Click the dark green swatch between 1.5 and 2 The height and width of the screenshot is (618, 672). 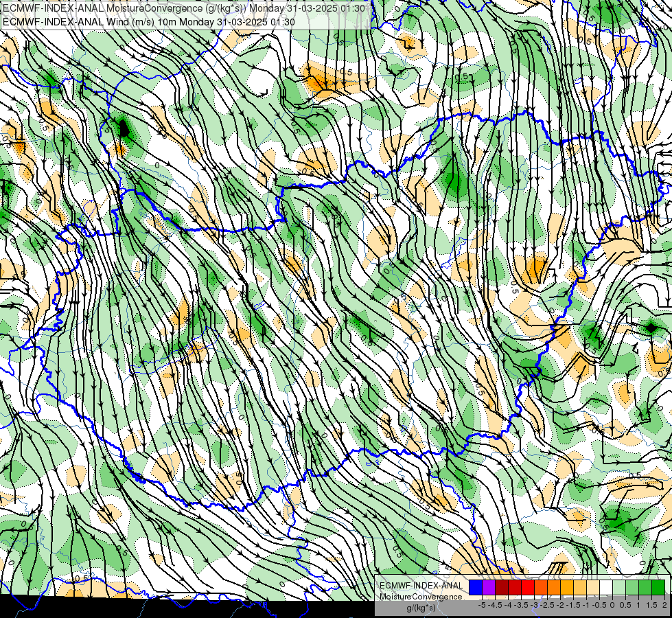(658, 587)
